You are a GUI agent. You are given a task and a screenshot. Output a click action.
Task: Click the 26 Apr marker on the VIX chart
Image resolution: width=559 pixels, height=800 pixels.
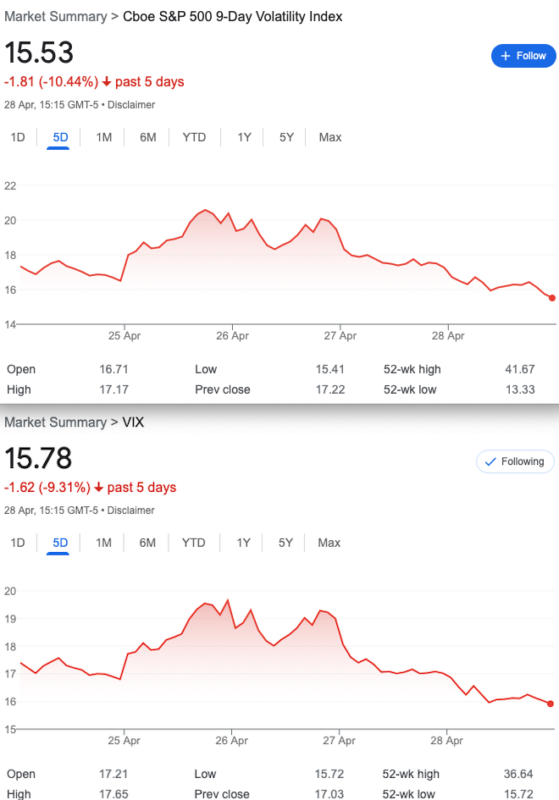(x=232, y=740)
